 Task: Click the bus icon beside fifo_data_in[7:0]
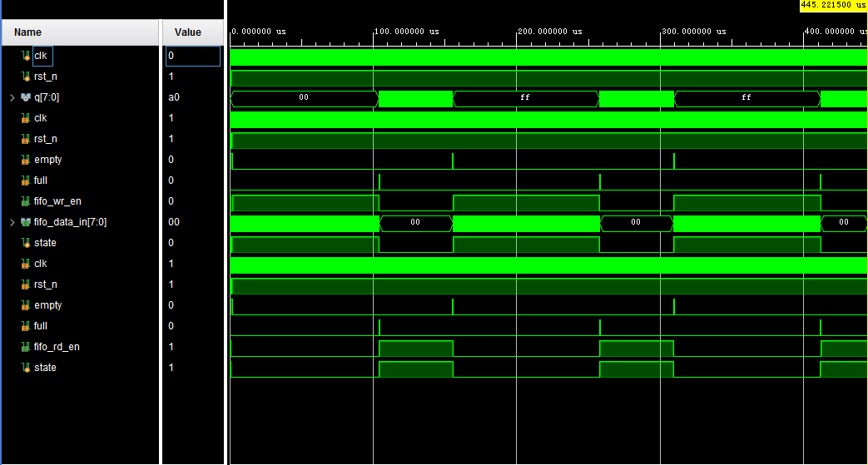[x=25, y=222]
